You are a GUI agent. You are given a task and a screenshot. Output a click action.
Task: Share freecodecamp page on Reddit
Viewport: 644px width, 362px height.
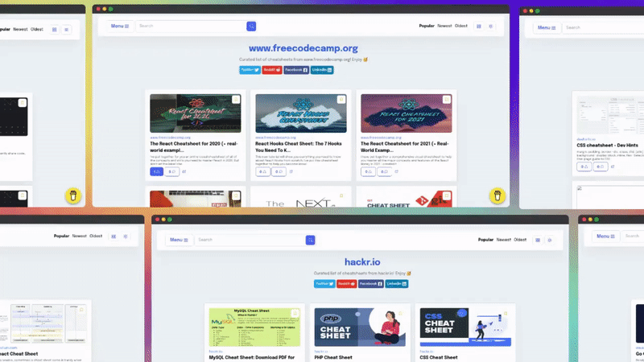coord(272,70)
